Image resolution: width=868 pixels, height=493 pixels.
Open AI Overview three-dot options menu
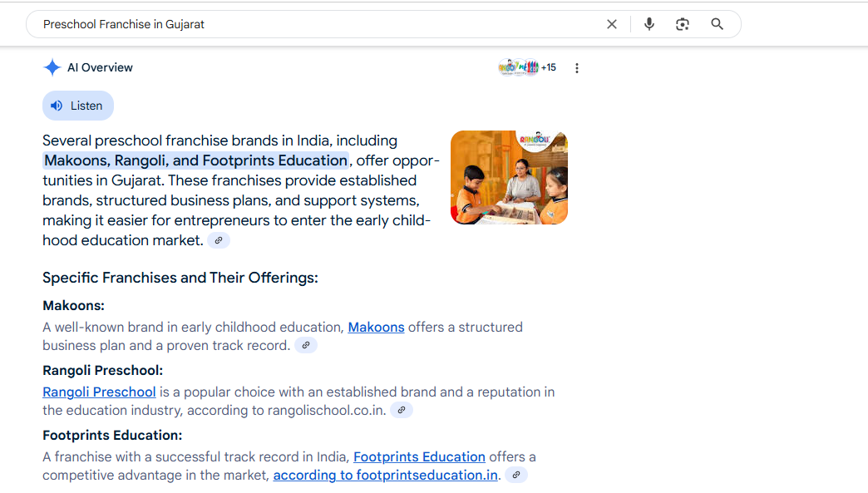point(577,68)
